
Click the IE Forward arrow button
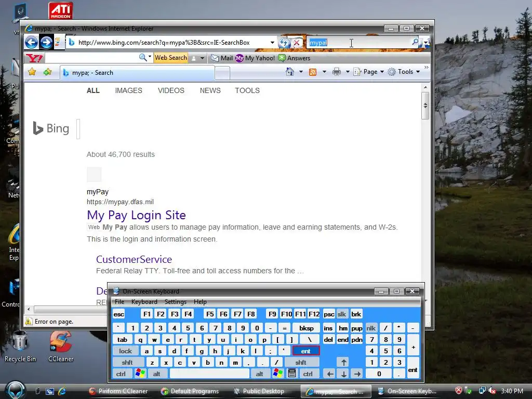pyautogui.click(x=46, y=43)
